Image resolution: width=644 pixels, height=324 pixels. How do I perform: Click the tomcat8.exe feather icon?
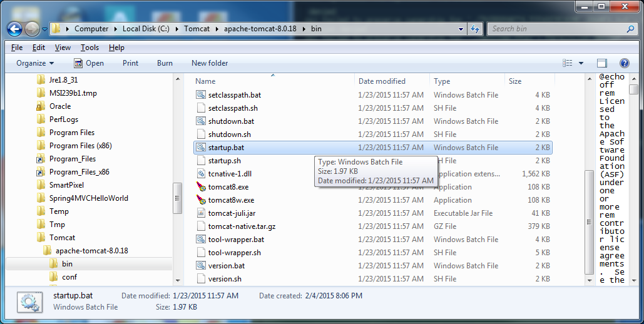(x=201, y=187)
